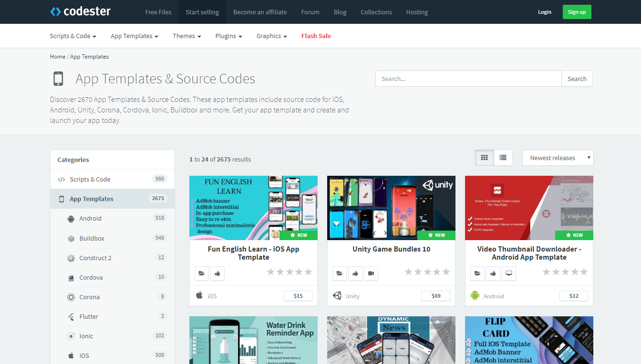641x364 pixels.
Task: Focus the Search input field
Action: 468,79
